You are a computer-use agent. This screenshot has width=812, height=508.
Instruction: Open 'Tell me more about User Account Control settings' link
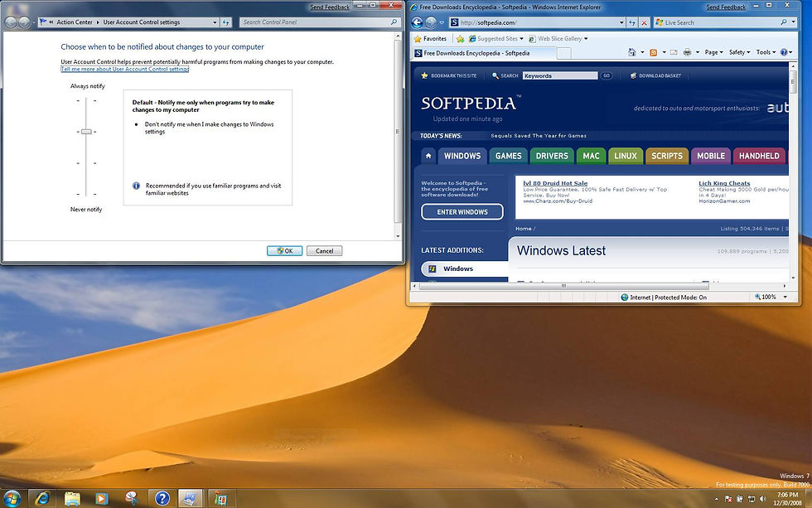(125, 69)
